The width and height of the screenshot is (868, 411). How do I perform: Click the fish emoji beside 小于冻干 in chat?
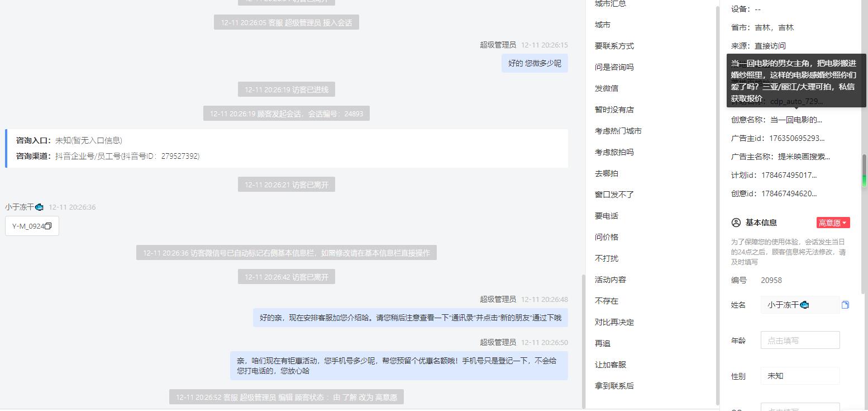click(39, 207)
